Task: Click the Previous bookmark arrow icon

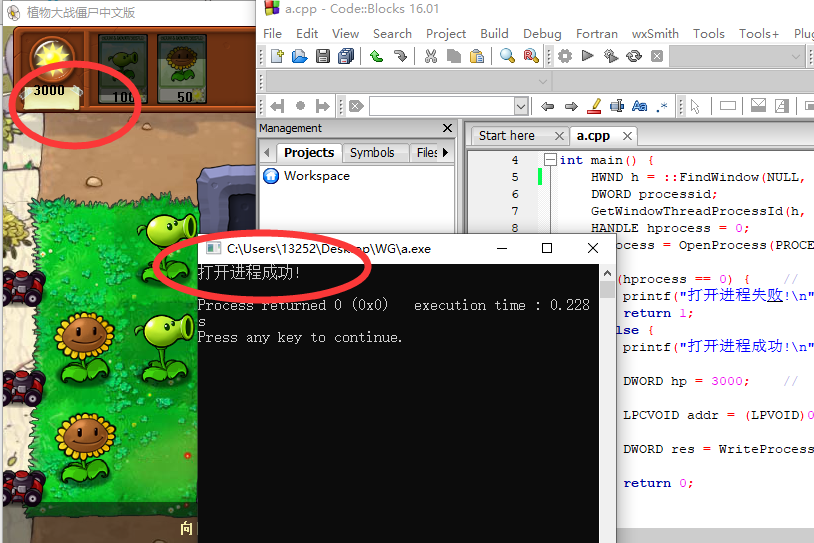Action: (277, 106)
